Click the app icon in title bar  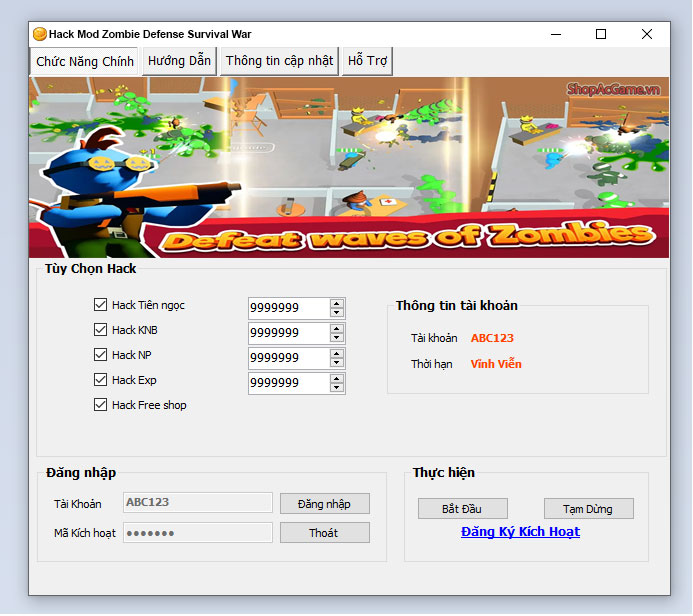39,34
